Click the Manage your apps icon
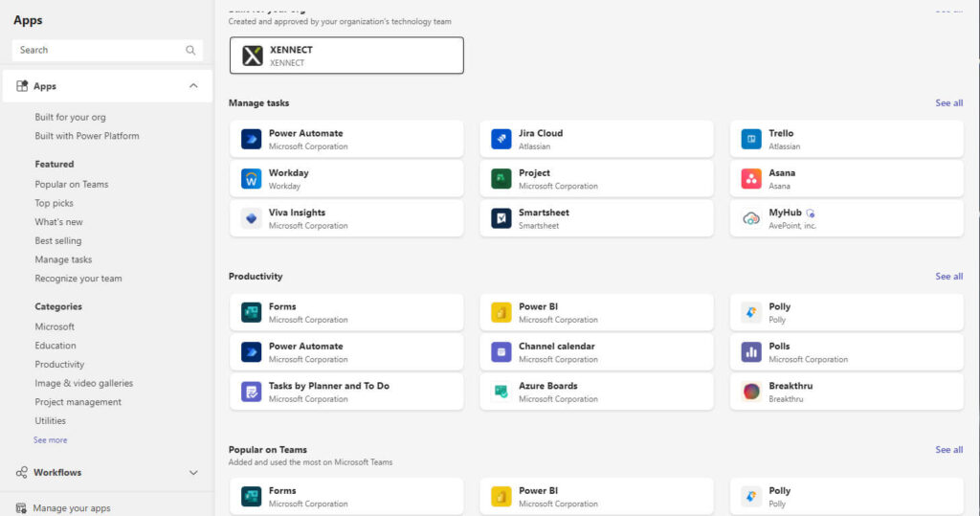The width and height of the screenshot is (980, 516). [21, 508]
